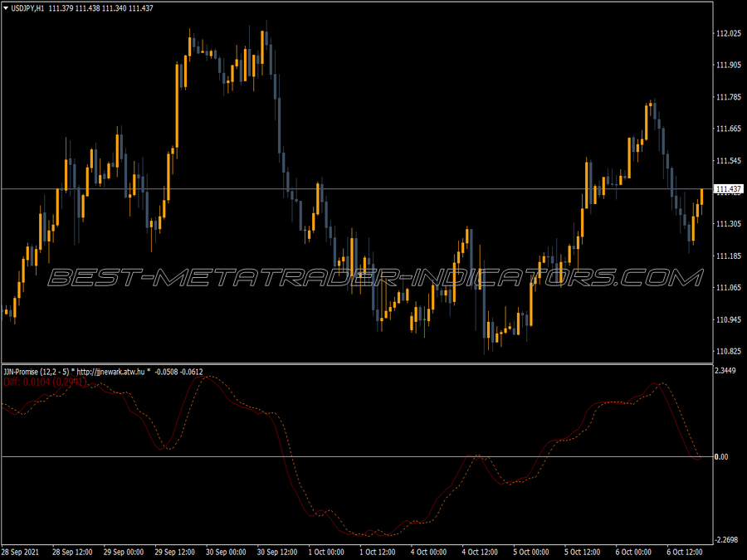Screen dimensions: 747x560
Task: Click the 110.945 price scale label
Action: coord(729,319)
